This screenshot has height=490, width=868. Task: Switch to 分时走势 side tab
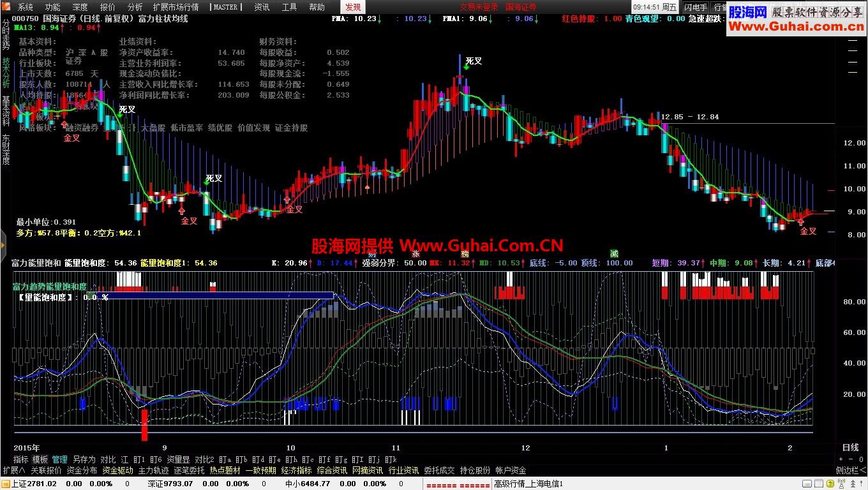tap(6, 34)
